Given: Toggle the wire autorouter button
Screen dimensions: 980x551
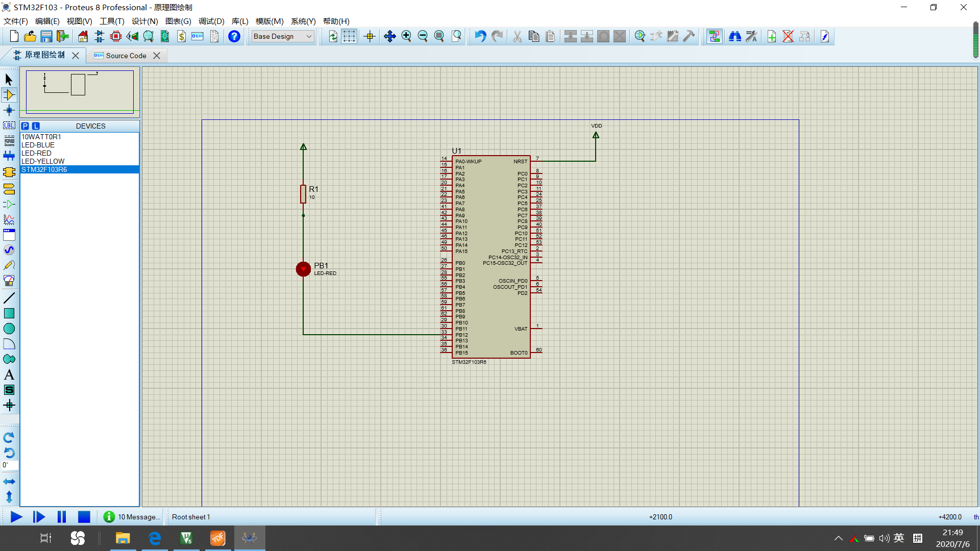Looking at the screenshot, I should pyautogui.click(x=714, y=36).
